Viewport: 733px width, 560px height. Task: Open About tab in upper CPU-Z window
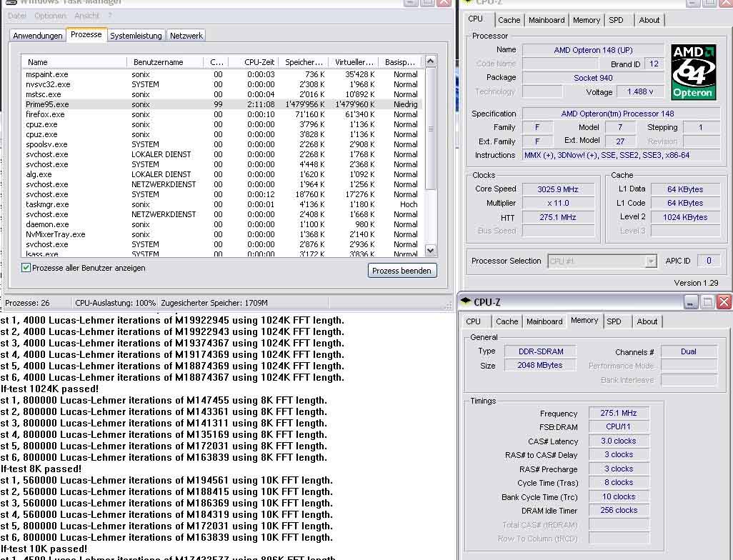(x=649, y=20)
